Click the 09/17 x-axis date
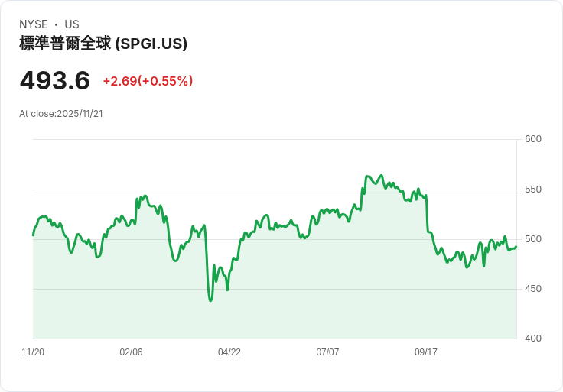The image size is (563, 392). point(426,352)
